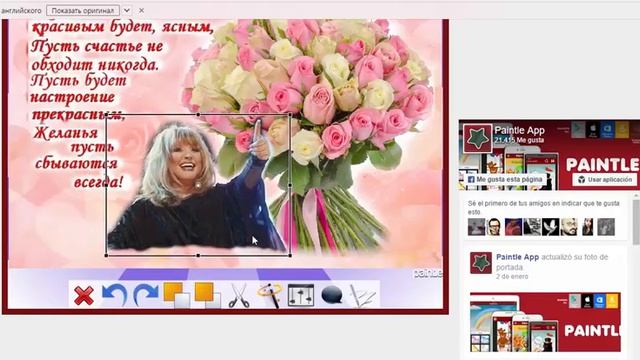Click the Facebook widget scrollbar thumb
Image resolution: width=640 pixels, height=360 pixels.
(x=637, y=222)
